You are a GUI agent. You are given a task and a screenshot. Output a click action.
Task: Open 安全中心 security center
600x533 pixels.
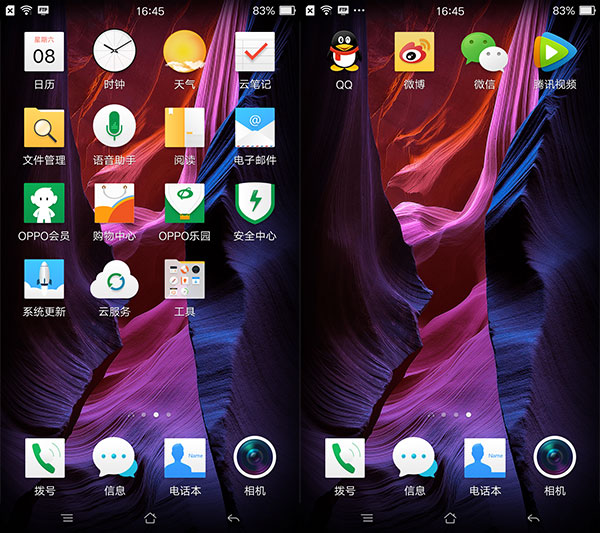click(x=255, y=203)
